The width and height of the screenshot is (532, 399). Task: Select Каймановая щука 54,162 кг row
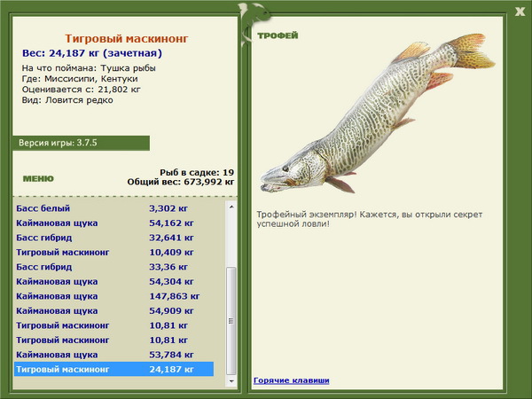coord(114,223)
